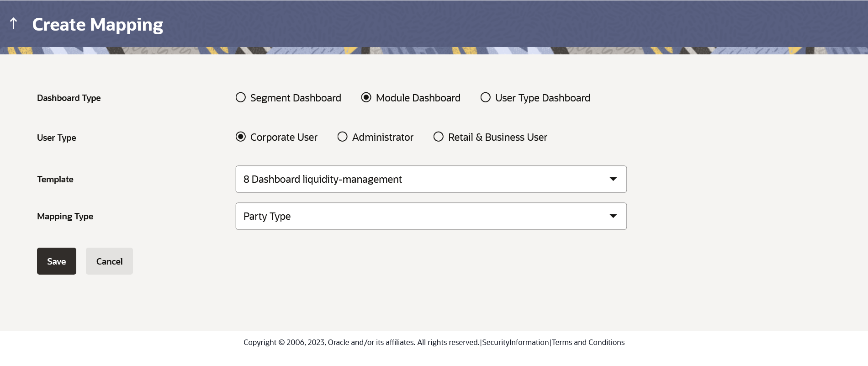Click the Save button

pyautogui.click(x=57, y=261)
